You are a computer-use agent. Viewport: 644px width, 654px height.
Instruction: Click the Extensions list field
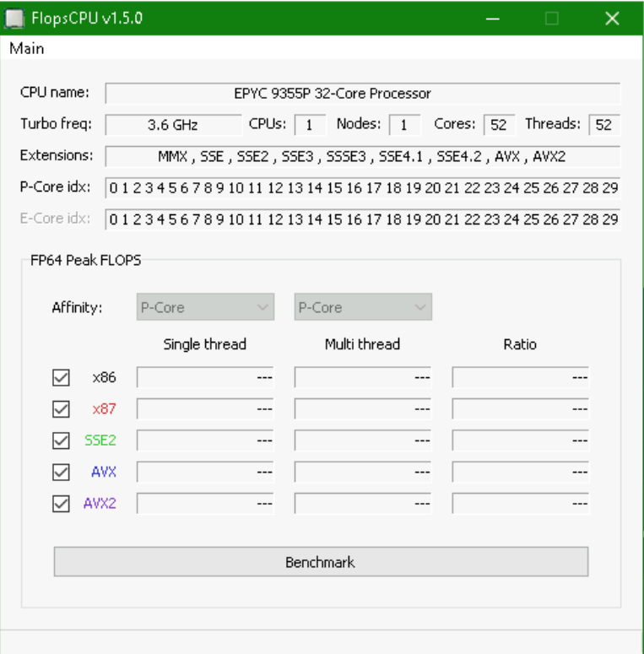click(362, 156)
